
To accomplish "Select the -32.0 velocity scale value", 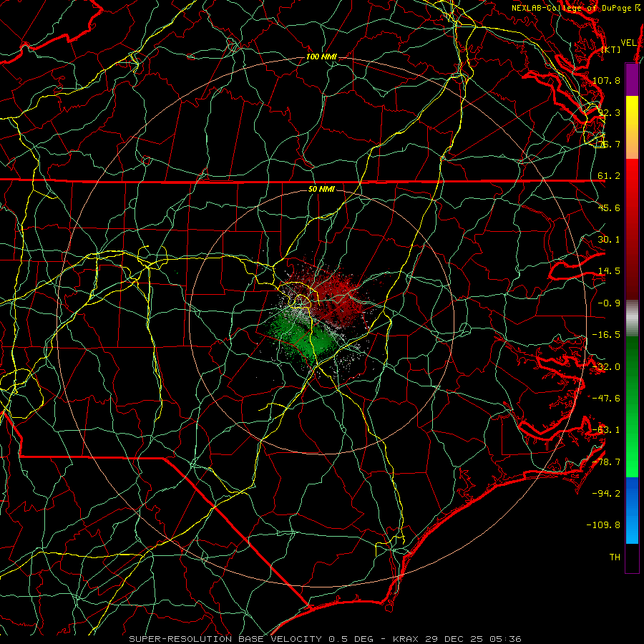I will (x=607, y=367).
